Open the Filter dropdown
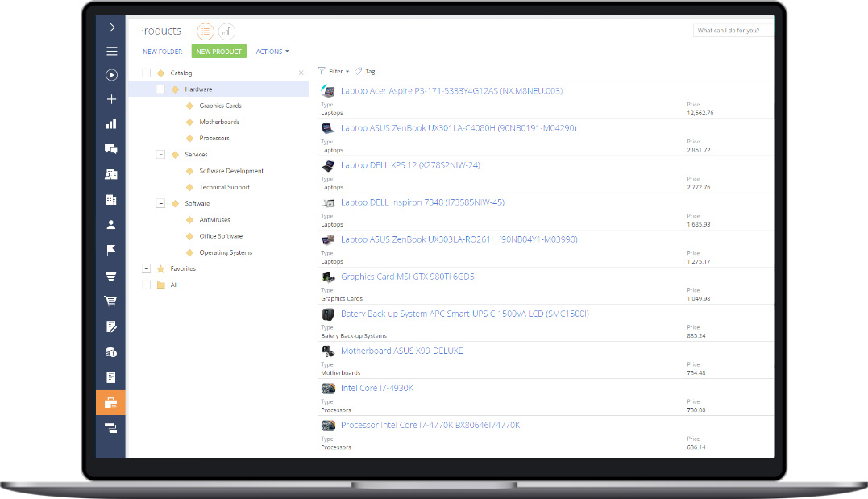Image resolution: width=868 pixels, height=499 pixels. [334, 71]
